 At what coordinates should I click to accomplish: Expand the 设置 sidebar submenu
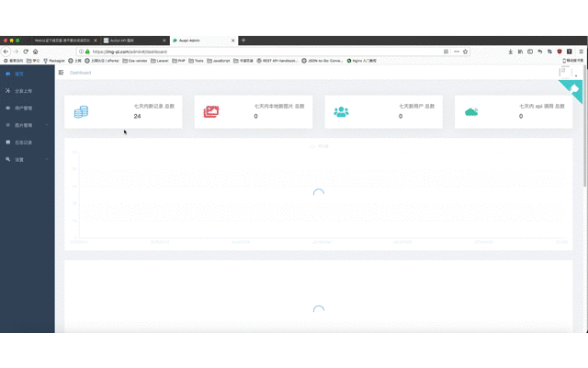(x=28, y=159)
